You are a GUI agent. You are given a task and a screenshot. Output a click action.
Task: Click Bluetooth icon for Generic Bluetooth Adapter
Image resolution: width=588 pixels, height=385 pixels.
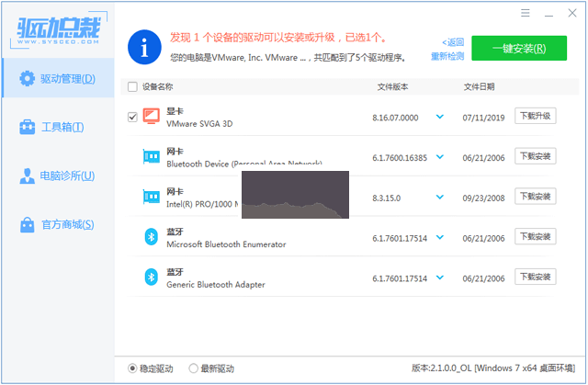pyautogui.click(x=151, y=277)
